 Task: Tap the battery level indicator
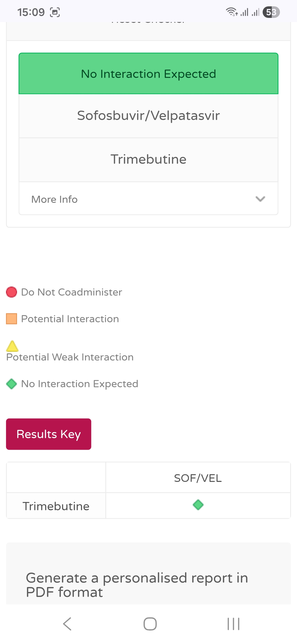(271, 12)
